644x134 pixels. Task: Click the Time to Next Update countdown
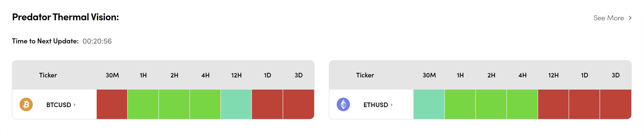click(97, 41)
